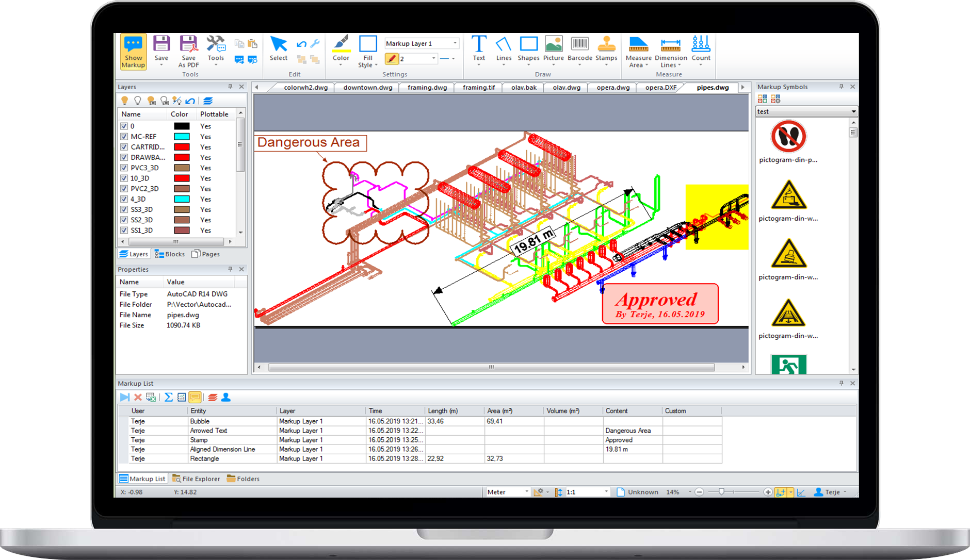Select the Aligned Dimension Line markup row
This screenshot has width=970, height=560.
tap(419, 449)
